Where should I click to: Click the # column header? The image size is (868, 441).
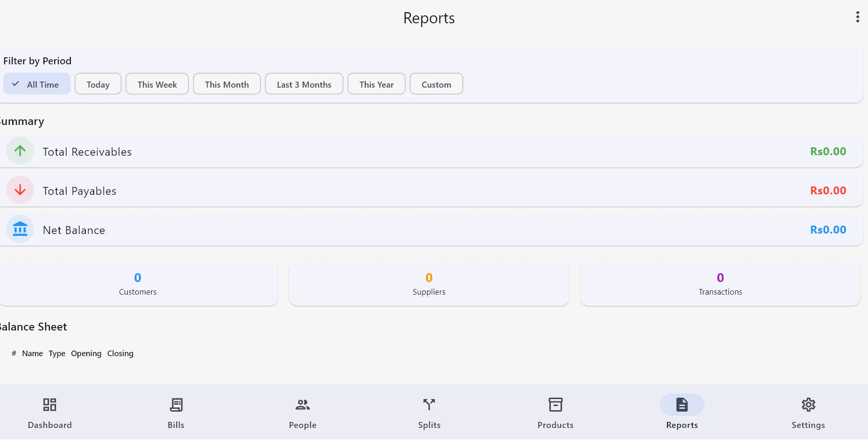pyautogui.click(x=14, y=353)
